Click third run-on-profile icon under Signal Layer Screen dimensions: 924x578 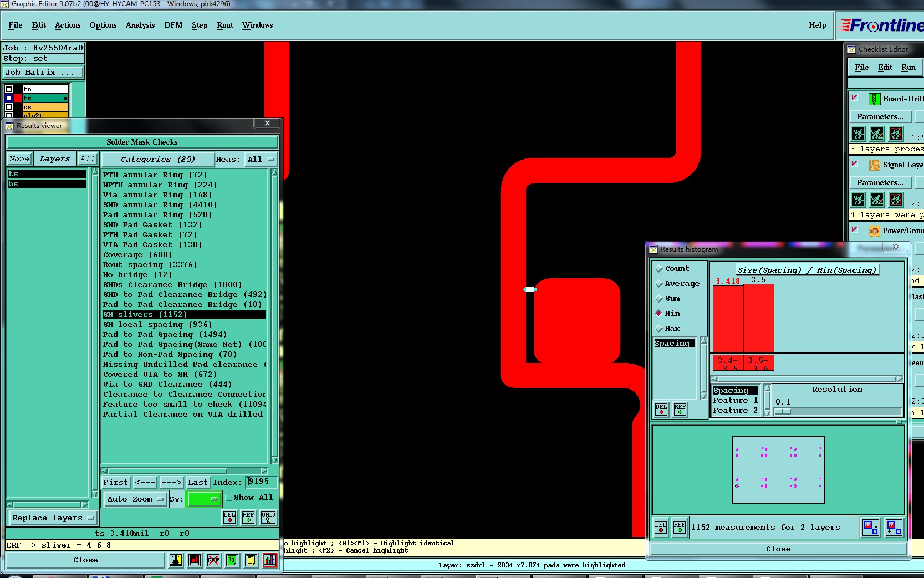896,200
